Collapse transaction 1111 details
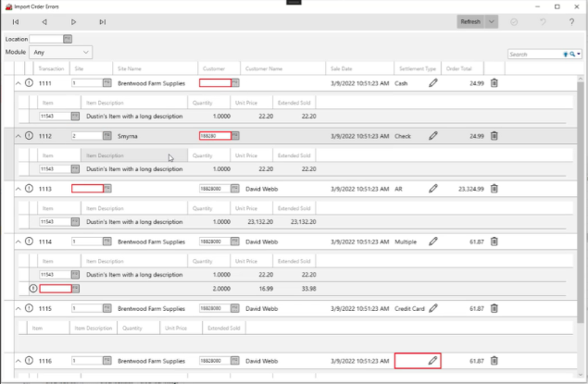Screen dimensions: 588x384 17,83
